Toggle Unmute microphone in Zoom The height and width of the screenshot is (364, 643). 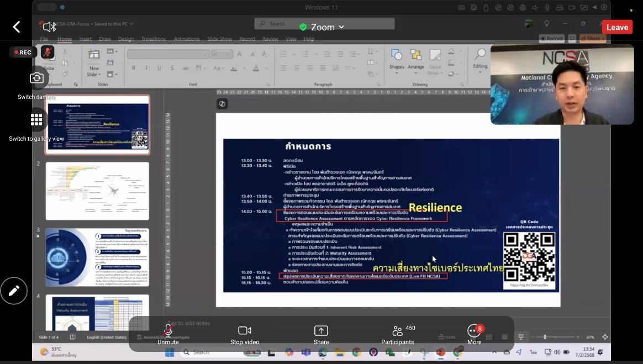tap(168, 335)
